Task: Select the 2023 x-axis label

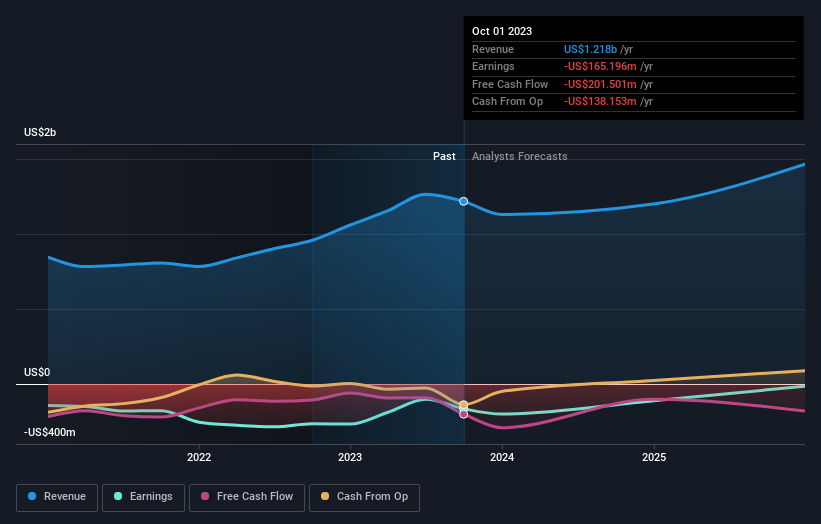Action: [350, 457]
